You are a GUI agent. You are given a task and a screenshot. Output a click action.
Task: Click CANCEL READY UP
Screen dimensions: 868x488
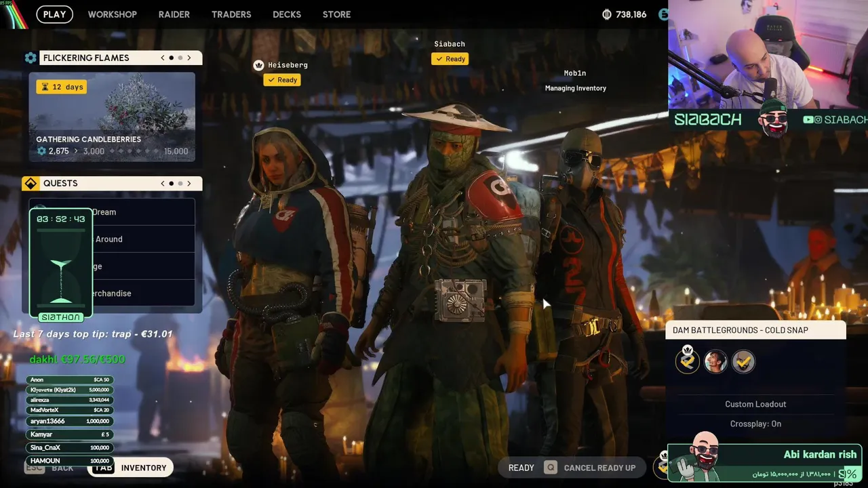(599, 468)
